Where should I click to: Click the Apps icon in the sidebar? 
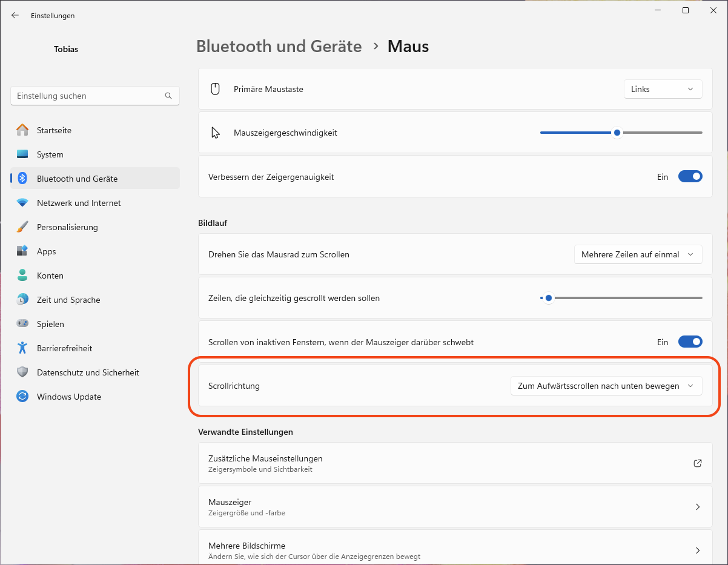coord(22,251)
